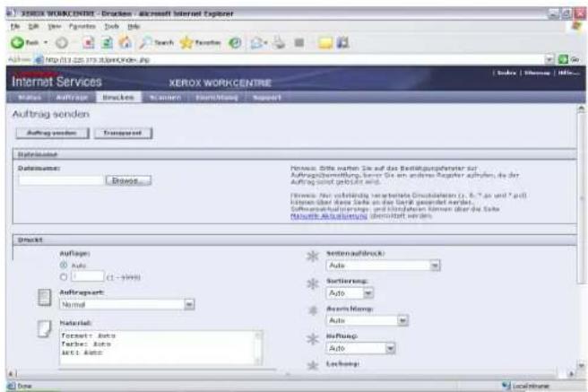Click the paper icon beside Material
This screenshot has height=392, width=588.
point(45,329)
